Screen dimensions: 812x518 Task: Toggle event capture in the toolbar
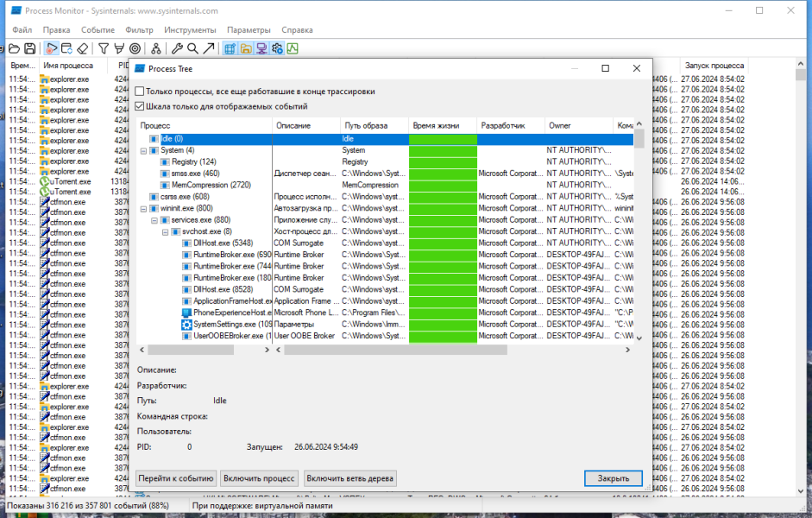coord(51,48)
